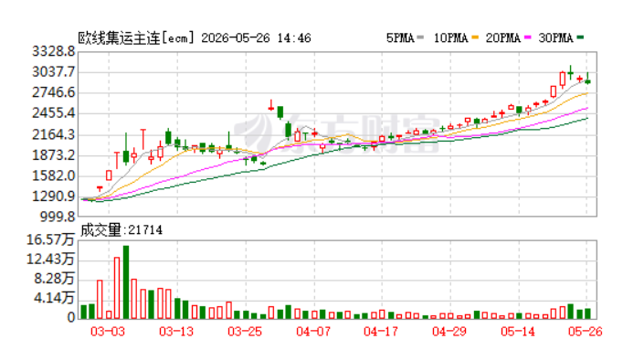Click the volume axis value 4.14万
644x361 pixels.
pos(54,298)
